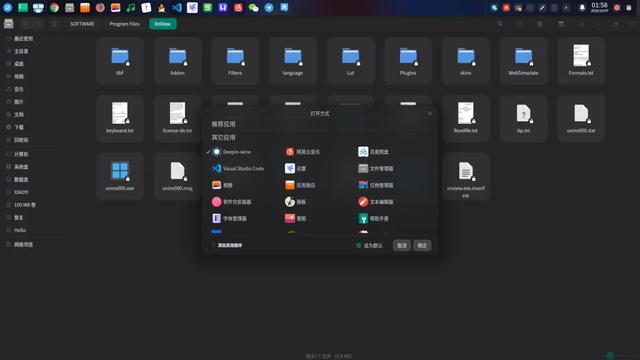Select 相册 in the open-with dialog

(x=222, y=185)
